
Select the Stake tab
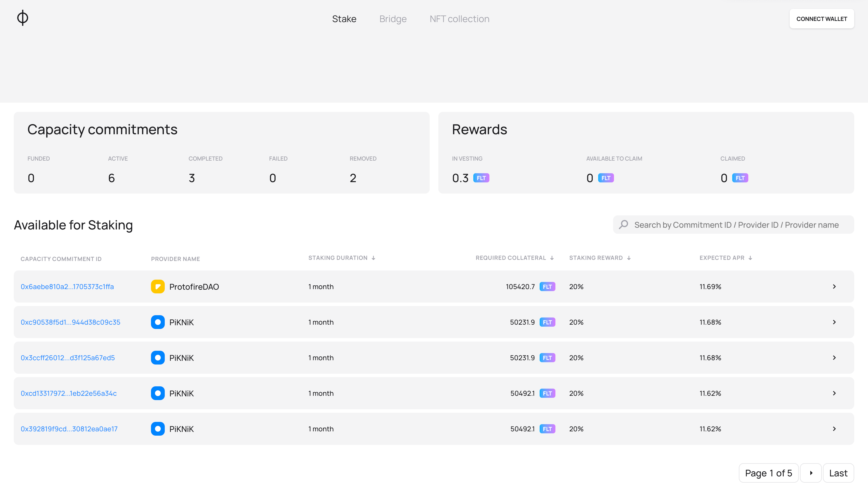pyautogui.click(x=344, y=18)
